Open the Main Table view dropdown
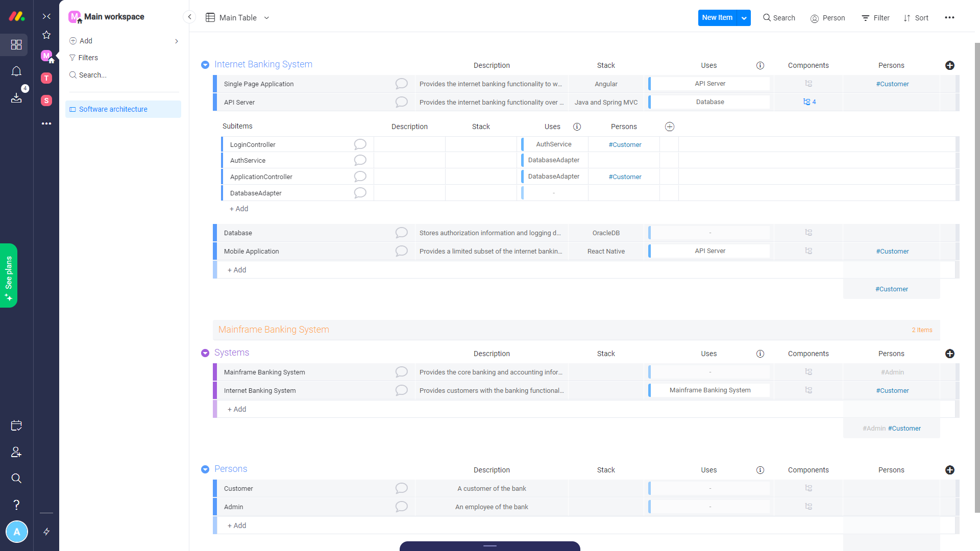Image resolution: width=980 pixels, height=551 pixels. [266, 18]
